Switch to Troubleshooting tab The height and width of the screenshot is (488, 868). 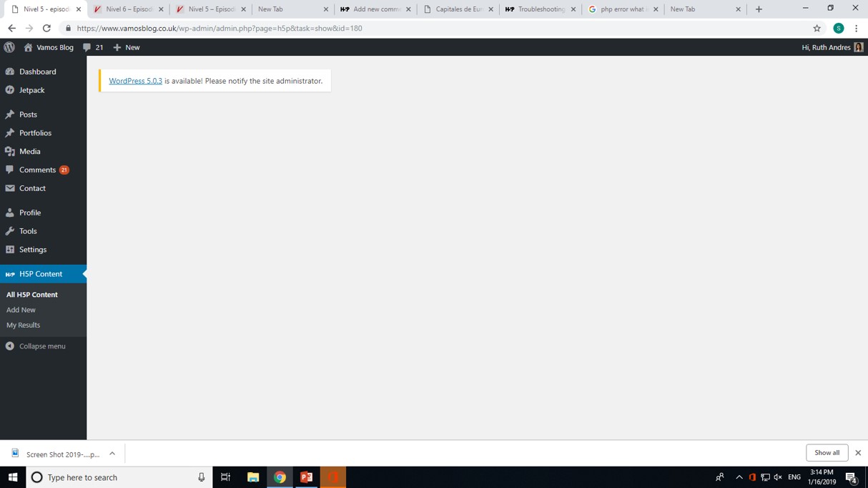coord(541,9)
